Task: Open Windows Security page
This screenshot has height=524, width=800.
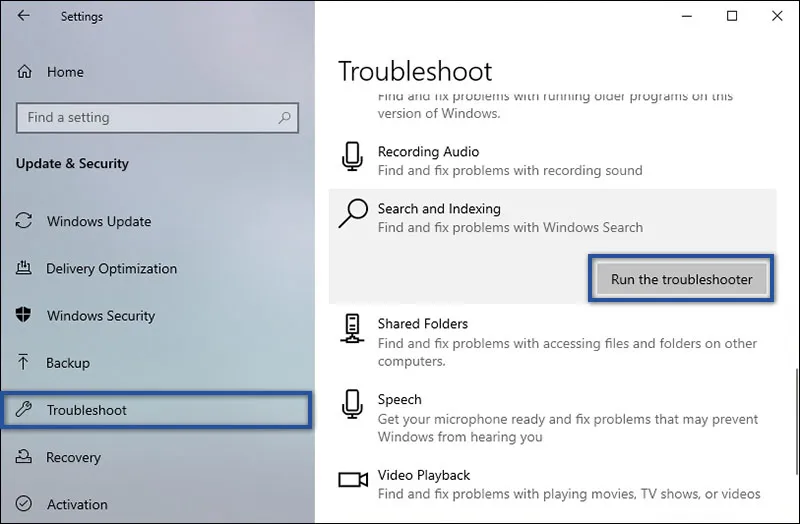Action: (x=101, y=316)
